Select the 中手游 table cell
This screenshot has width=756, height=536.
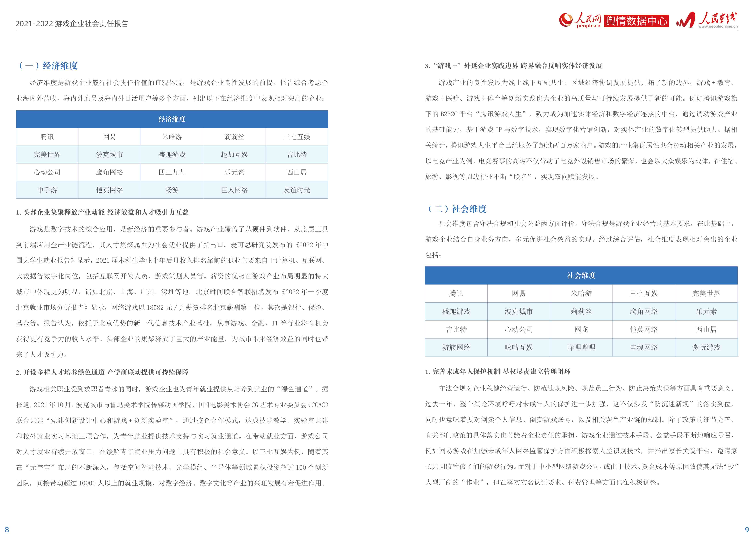tap(47, 190)
